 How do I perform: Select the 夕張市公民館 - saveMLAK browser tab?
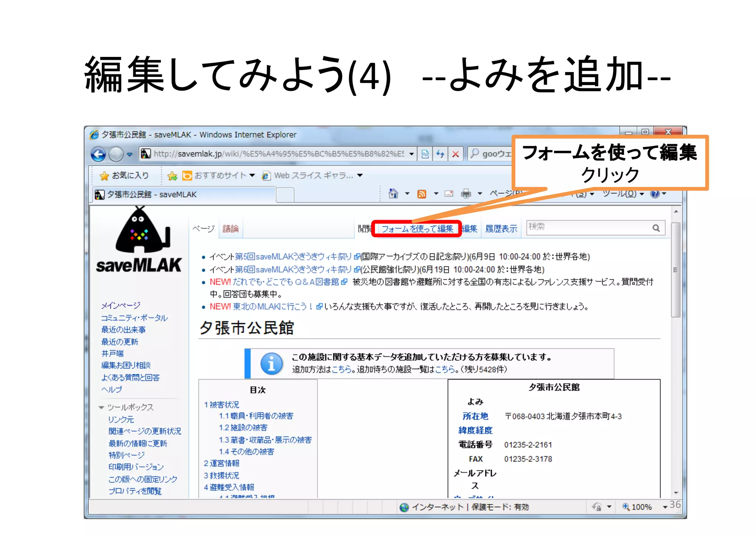183,194
